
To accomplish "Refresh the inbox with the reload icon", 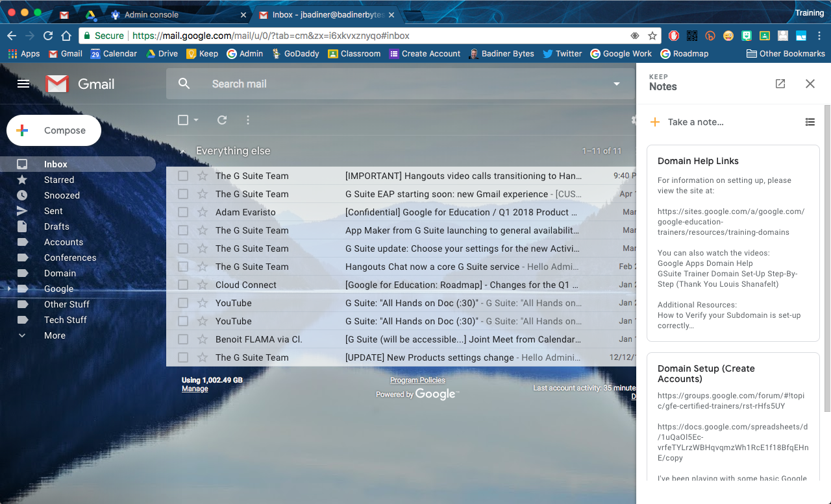I will (x=222, y=120).
